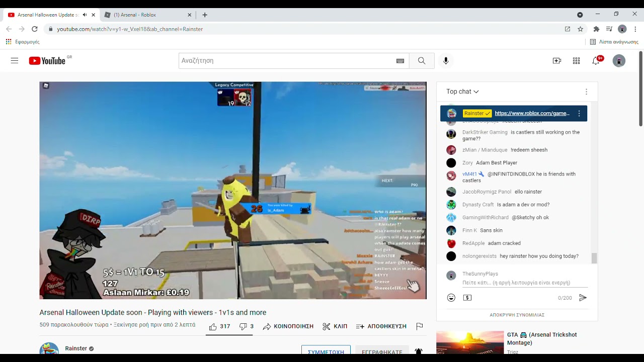Click the search magnifier button
Screen dimensions: 644x362
click(422, 61)
